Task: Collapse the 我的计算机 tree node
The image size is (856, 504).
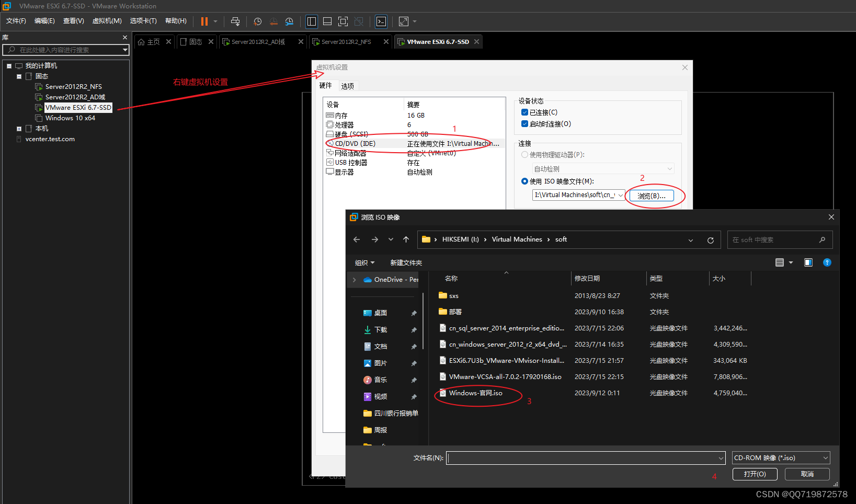Action: coord(9,66)
